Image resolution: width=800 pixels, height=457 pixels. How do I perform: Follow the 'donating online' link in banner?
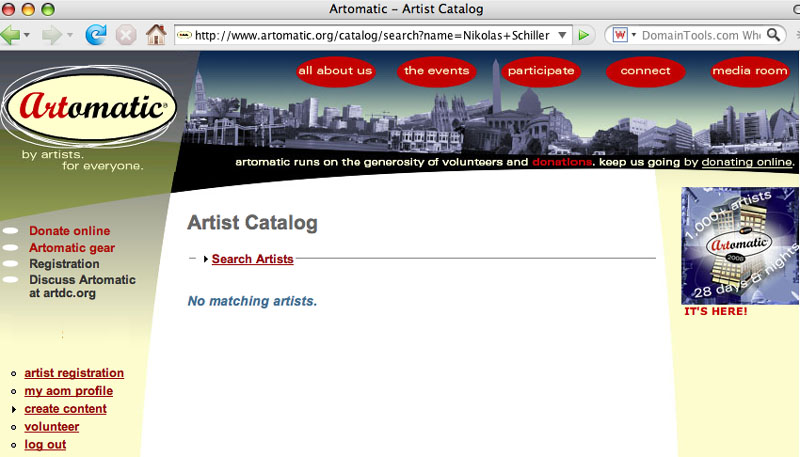click(x=747, y=162)
